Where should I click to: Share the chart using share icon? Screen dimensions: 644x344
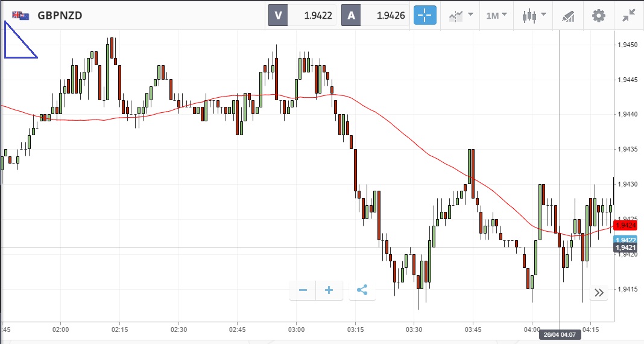362,290
